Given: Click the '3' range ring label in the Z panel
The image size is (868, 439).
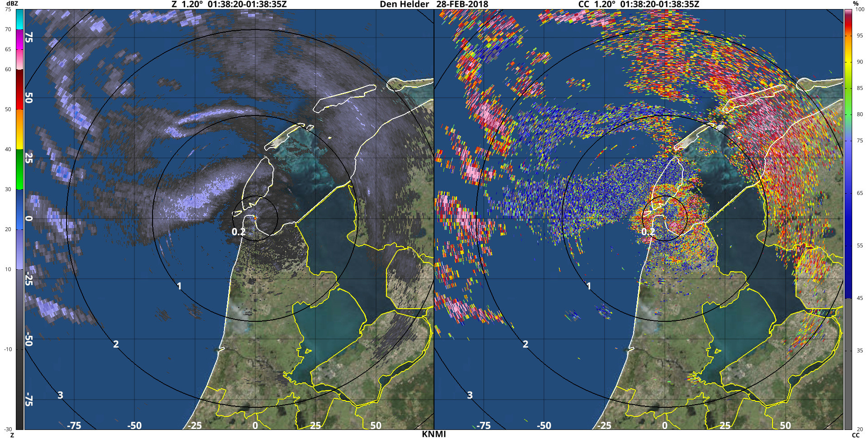Looking at the screenshot, I should tap(60, 395).
